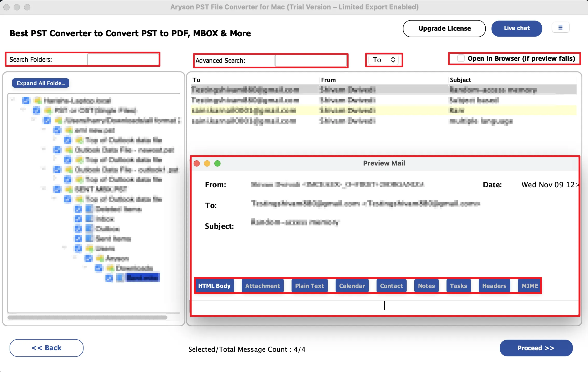Toggle the SENT MBX.PST checkbox
Screen dimensions: 588x372
[57, 189]
